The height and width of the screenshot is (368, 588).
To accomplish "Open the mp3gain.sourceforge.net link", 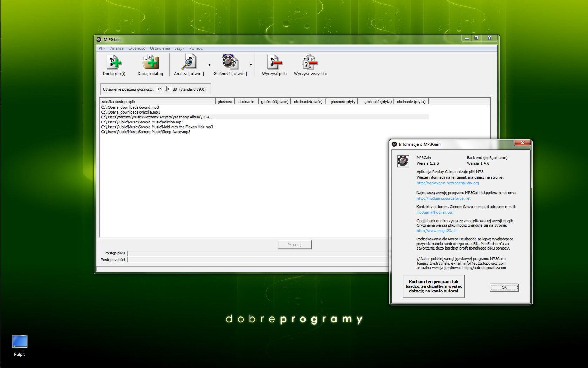I will click(443, 198).
